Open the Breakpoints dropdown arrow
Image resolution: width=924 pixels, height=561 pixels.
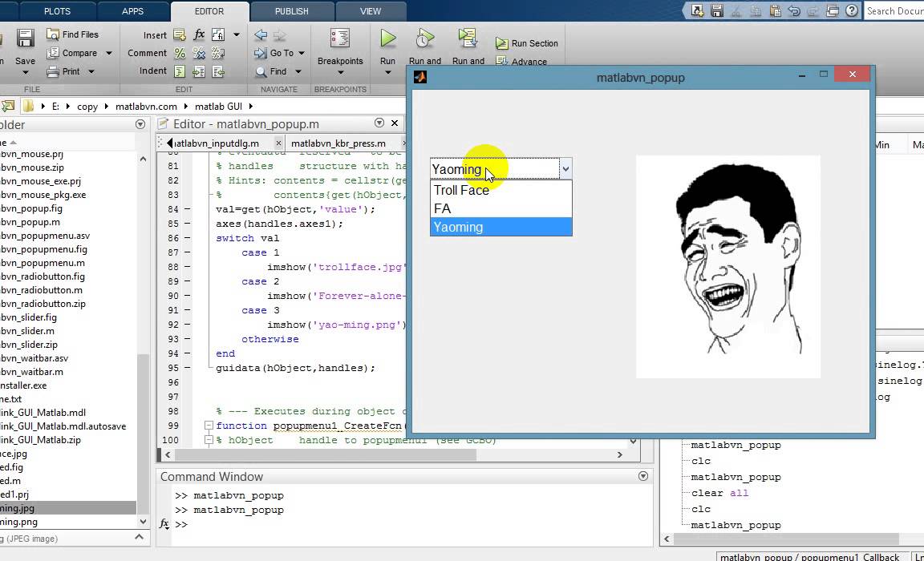tap(340, 73)
